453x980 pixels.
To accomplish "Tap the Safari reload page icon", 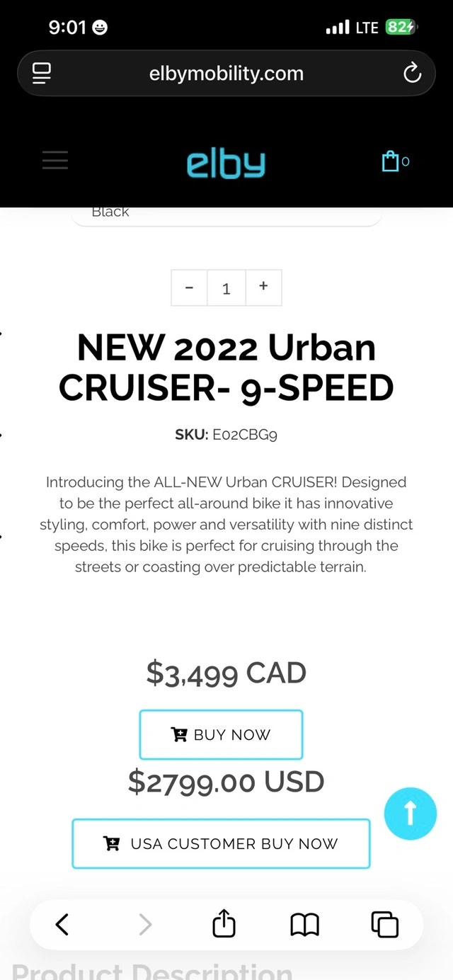I will (411, 73).
